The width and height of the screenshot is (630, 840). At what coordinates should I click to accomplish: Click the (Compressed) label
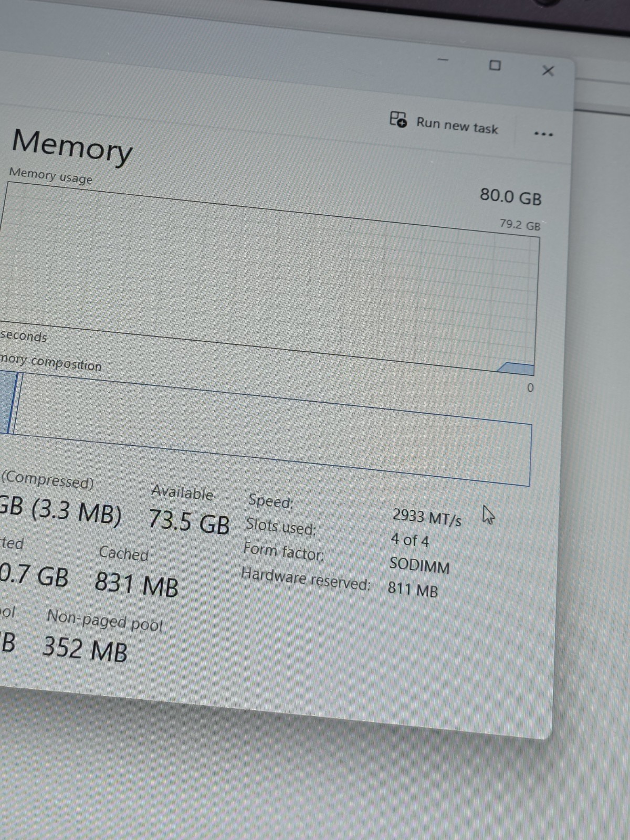(x=47, y=480)
